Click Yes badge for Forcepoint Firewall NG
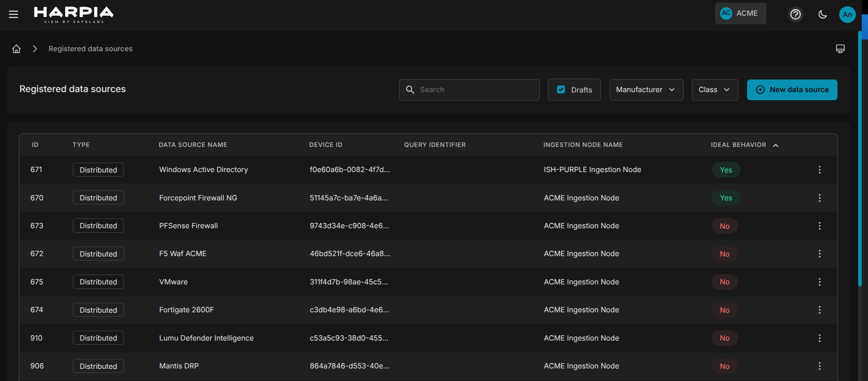This screenshot has width=868, height=381. 726,198
